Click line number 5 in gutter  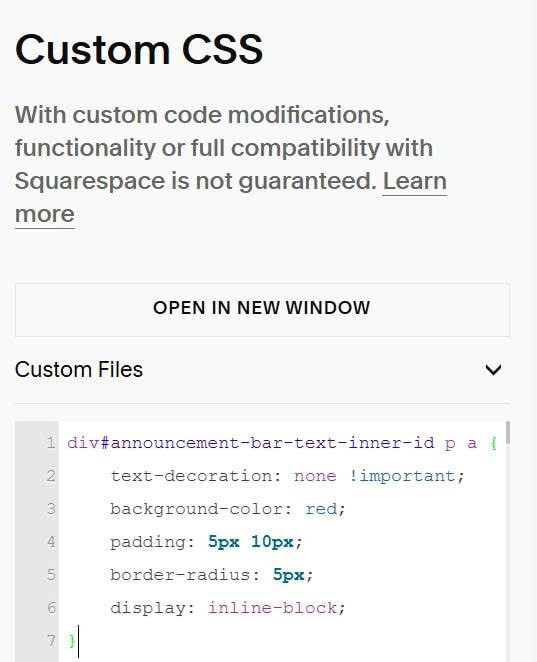point(51,575)
